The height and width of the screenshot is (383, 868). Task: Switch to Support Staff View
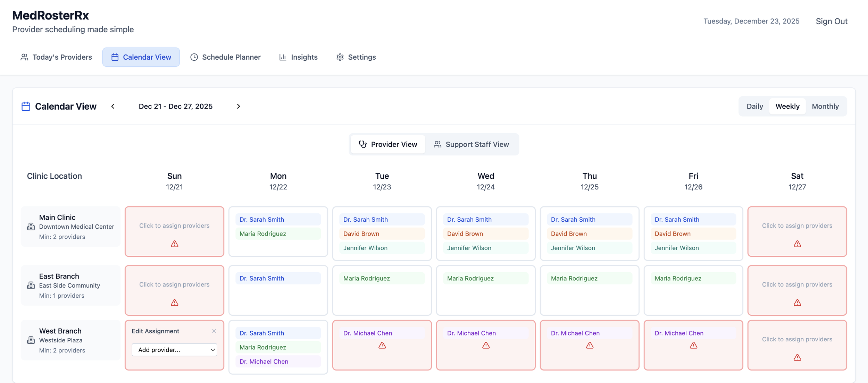471,144
